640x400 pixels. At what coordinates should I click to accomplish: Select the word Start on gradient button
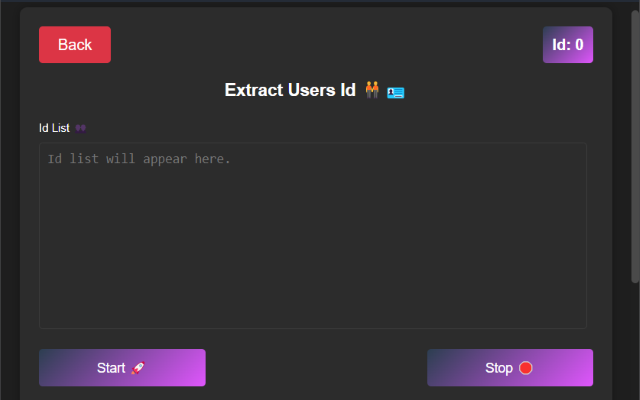click(x=111, y=368)
